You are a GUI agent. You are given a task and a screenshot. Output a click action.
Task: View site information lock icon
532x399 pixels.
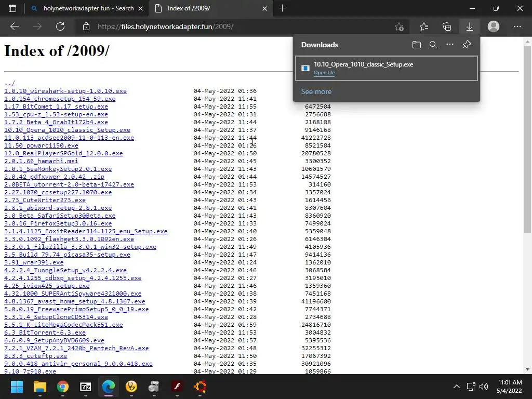(x=86, y=26)
